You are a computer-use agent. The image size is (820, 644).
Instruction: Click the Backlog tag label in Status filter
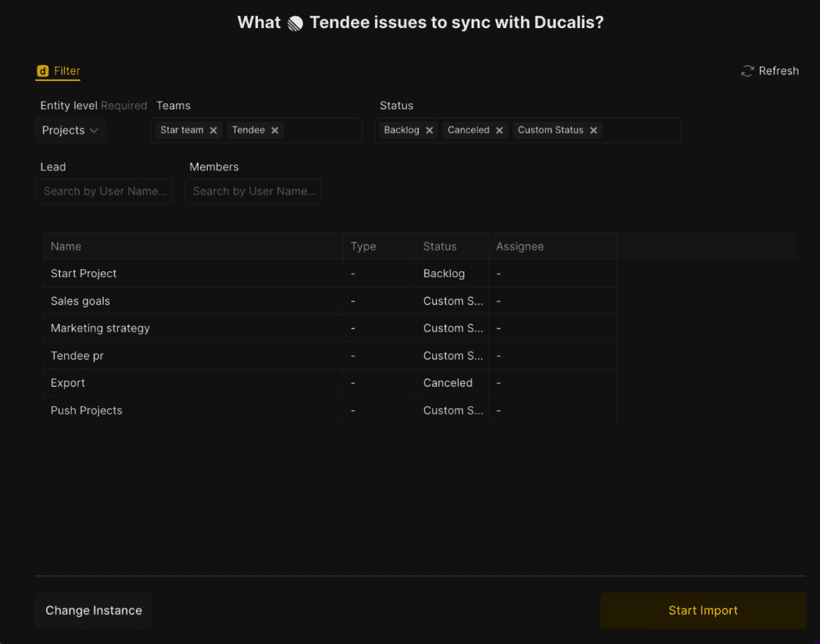tap(401, 131)
